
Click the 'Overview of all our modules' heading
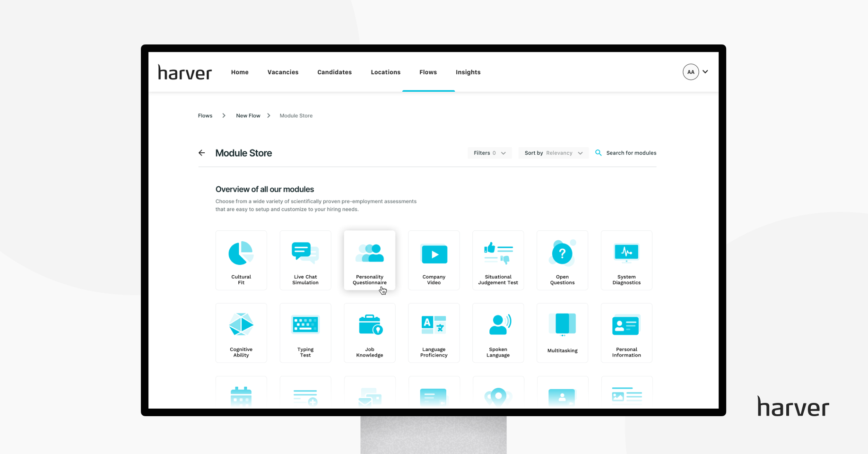pyautogui.click(x=265, y=189)
